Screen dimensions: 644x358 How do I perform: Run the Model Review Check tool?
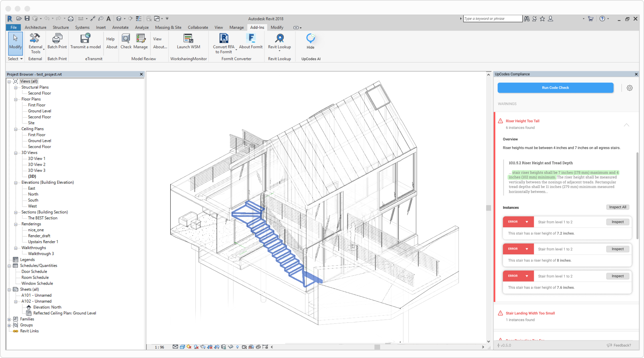(x=126, y=41)
